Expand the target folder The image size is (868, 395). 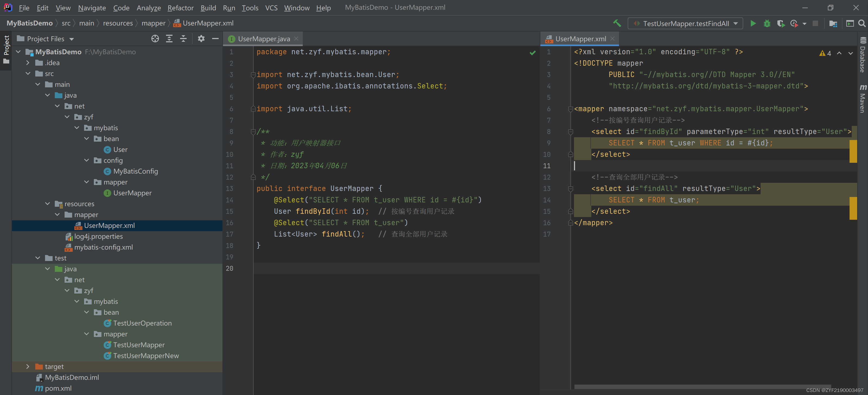click(x=28, y=366)
